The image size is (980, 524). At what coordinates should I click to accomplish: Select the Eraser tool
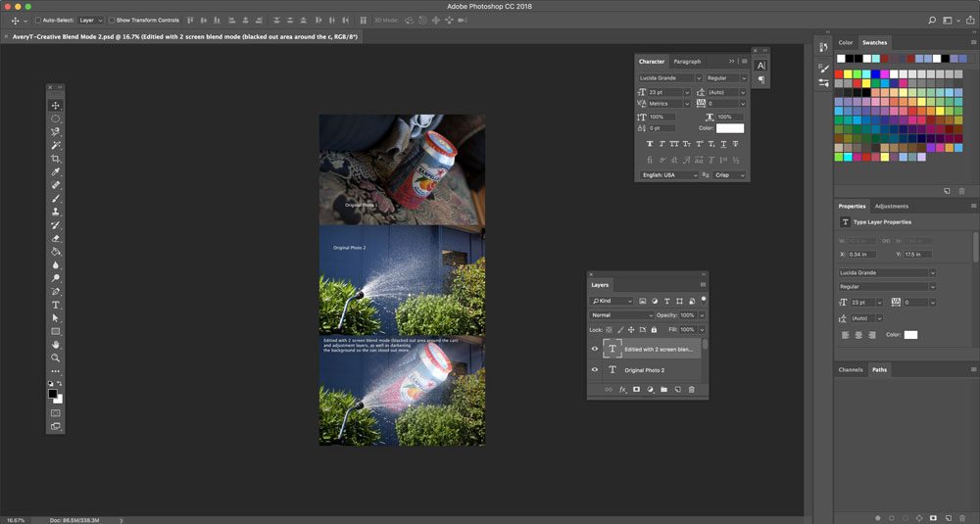coord(56,239)
